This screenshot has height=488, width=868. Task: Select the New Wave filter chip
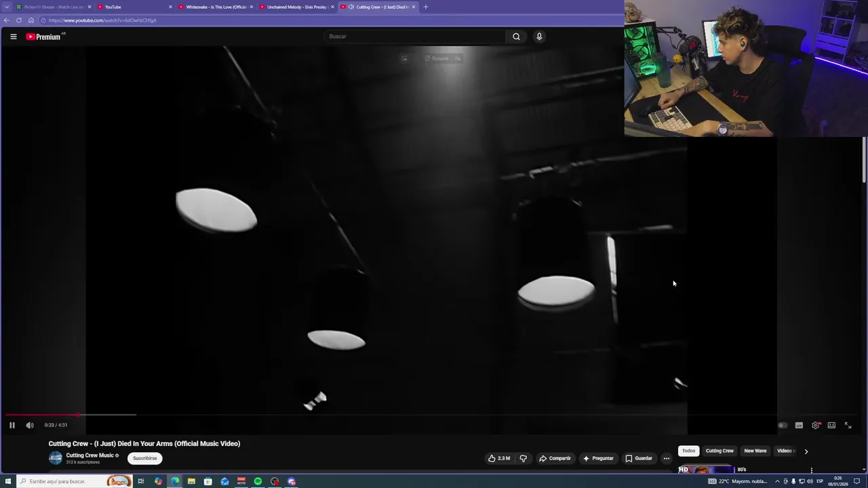coord(755,451)
